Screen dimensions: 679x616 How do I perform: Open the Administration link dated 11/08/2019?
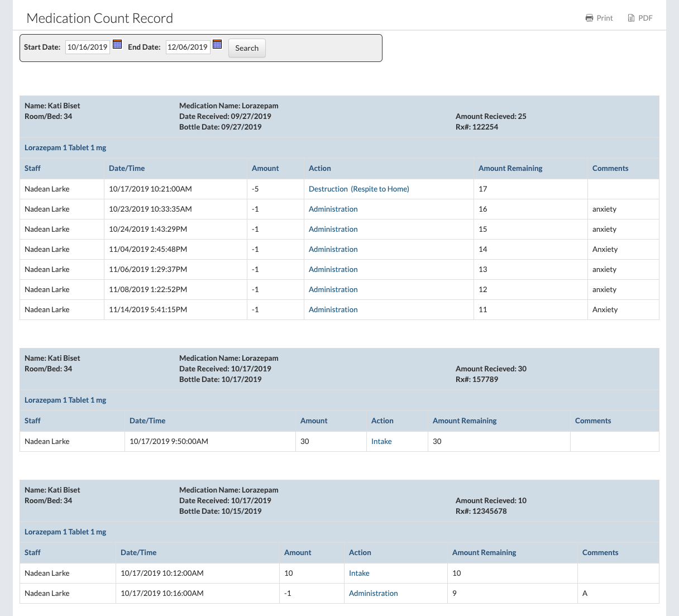333,289
